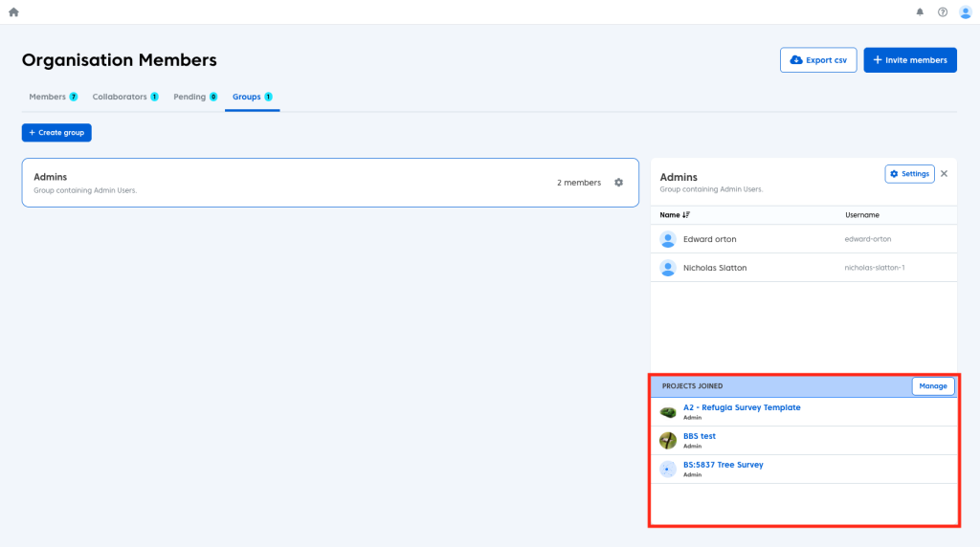Screen dimensions: 980x547
Task: Open the Pending tab
Action: [x=189, y=97]
